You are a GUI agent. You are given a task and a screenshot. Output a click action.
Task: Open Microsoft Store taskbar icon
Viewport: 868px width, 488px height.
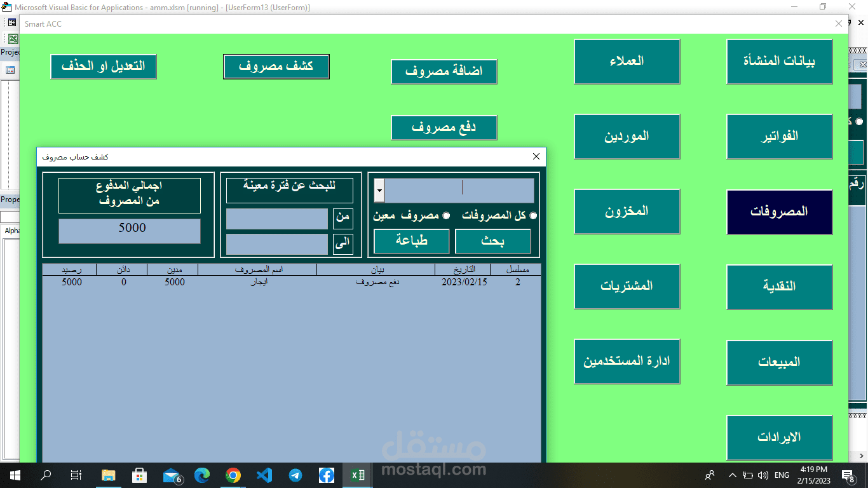[140, 475]
